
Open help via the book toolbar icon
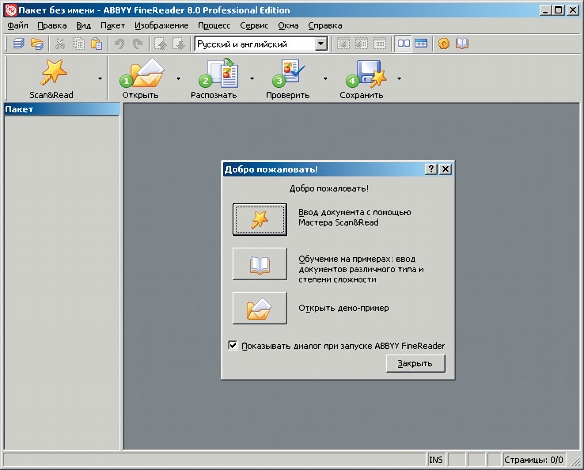coord(462,44)
